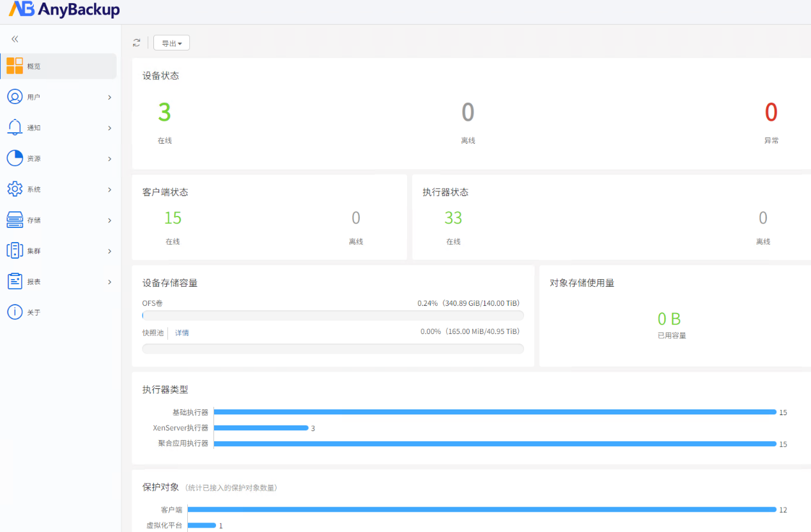Click the 集群 cluster icon
The image size is (811, 532).
(x=15, y=250)
